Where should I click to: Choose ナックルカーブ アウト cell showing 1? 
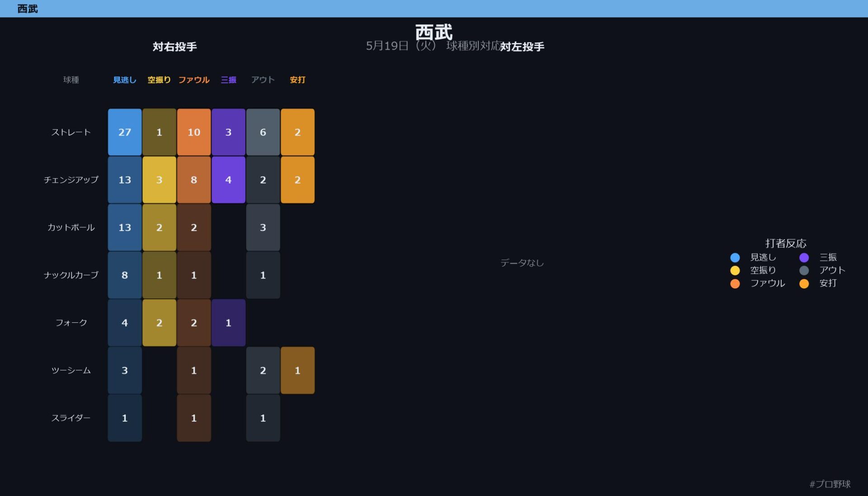click(x=263, y=275)
